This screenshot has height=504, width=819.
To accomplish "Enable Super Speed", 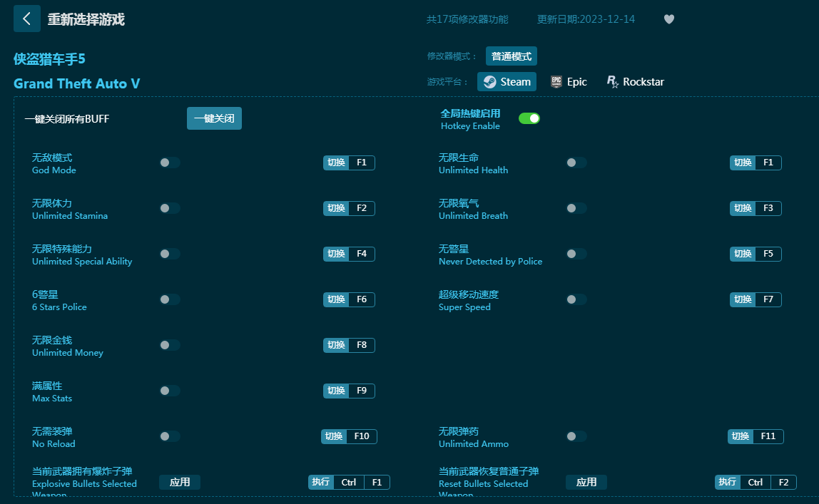I will (576, 299).
